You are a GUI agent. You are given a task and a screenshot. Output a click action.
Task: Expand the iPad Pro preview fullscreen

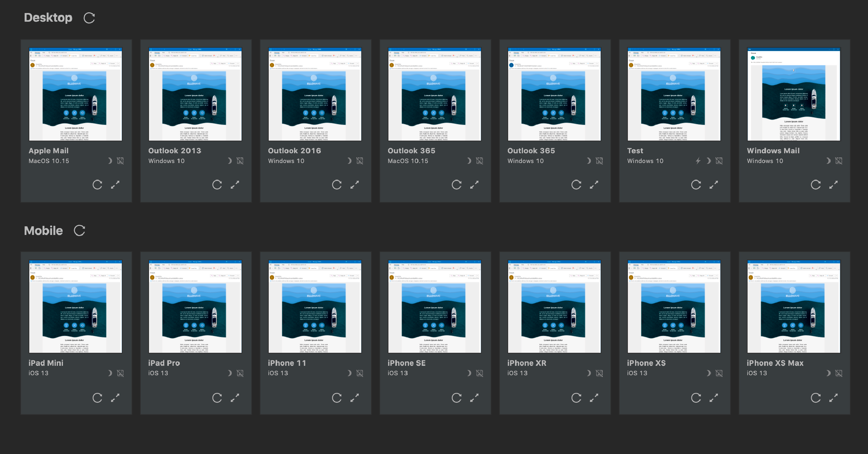click(x=235, y=398)
